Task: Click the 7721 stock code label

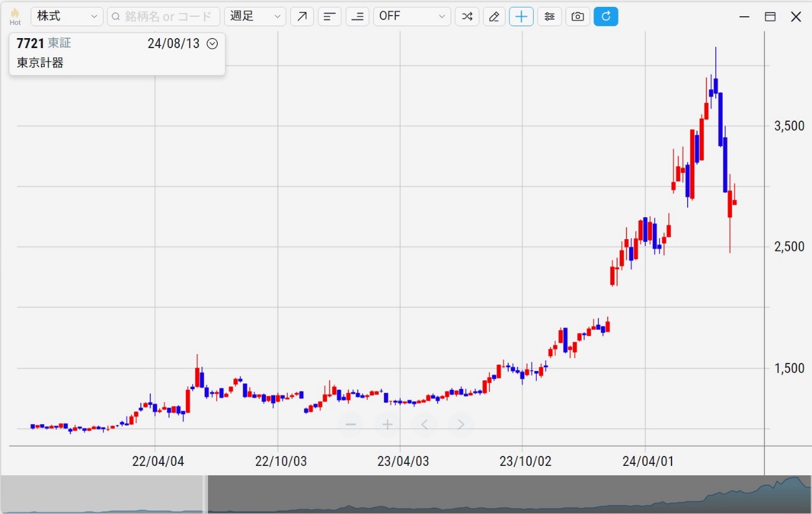Action: 31,44
